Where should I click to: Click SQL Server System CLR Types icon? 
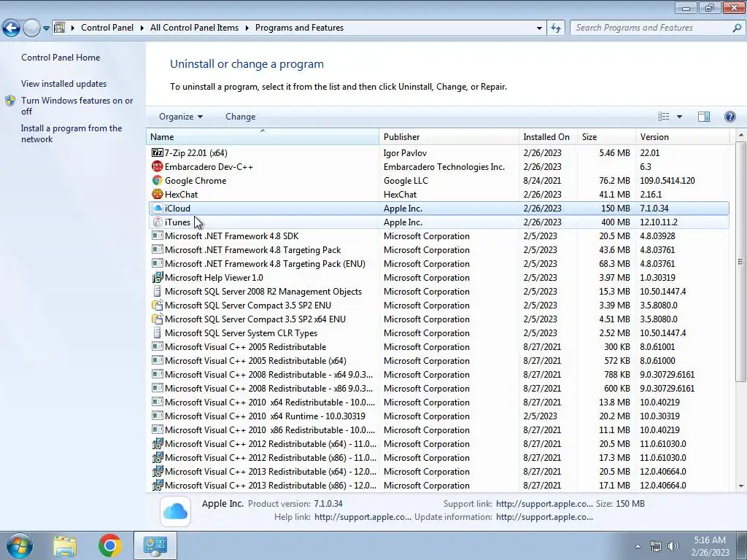158,332
